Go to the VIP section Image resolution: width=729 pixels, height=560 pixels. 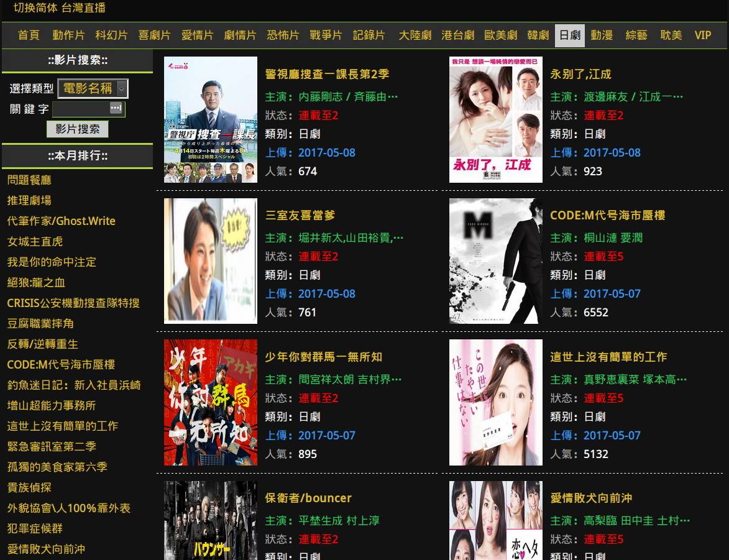click(702, 35)
